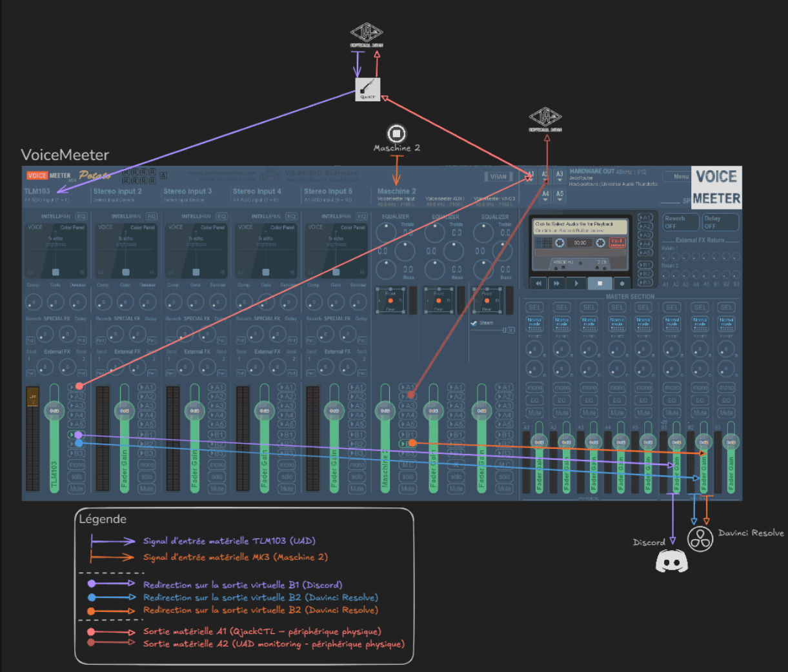Click the 'Légende' heading text
788x672 pixels.
[103, 519]
